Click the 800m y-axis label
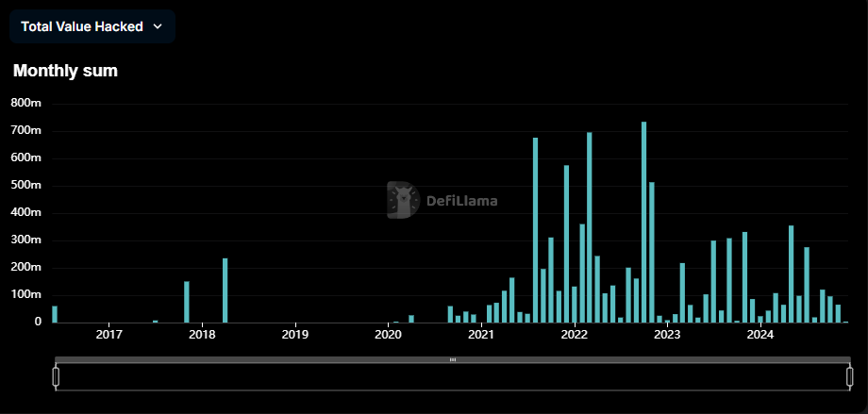 click(26, 104)
